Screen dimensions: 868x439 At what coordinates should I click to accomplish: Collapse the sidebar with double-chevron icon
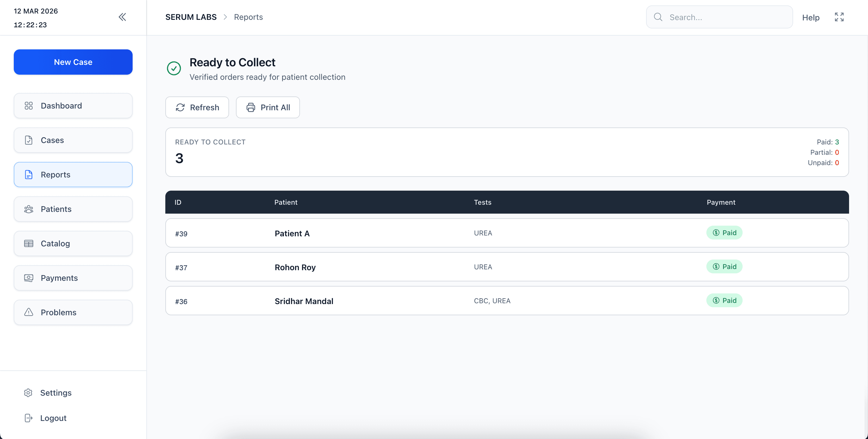click(122, 17)
